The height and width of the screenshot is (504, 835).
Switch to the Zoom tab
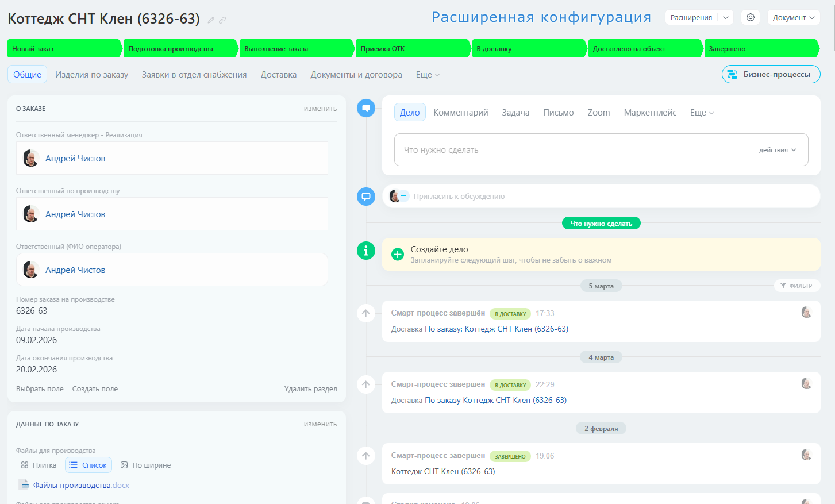coord(599,113)
